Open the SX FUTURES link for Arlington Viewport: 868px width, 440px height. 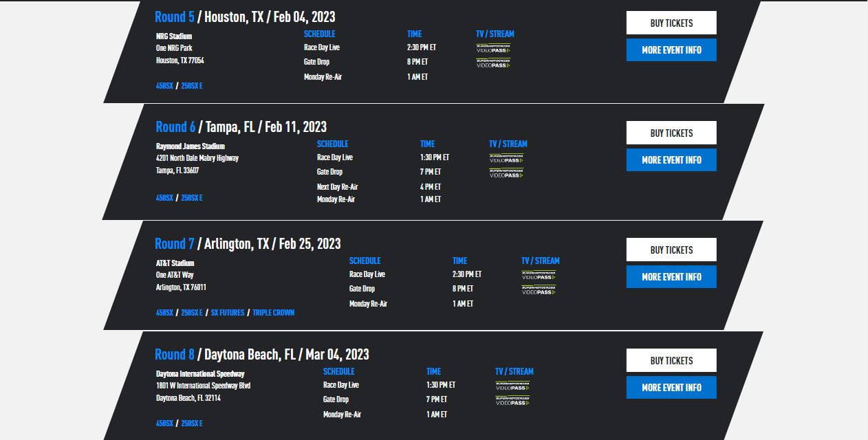pos(229,312)
